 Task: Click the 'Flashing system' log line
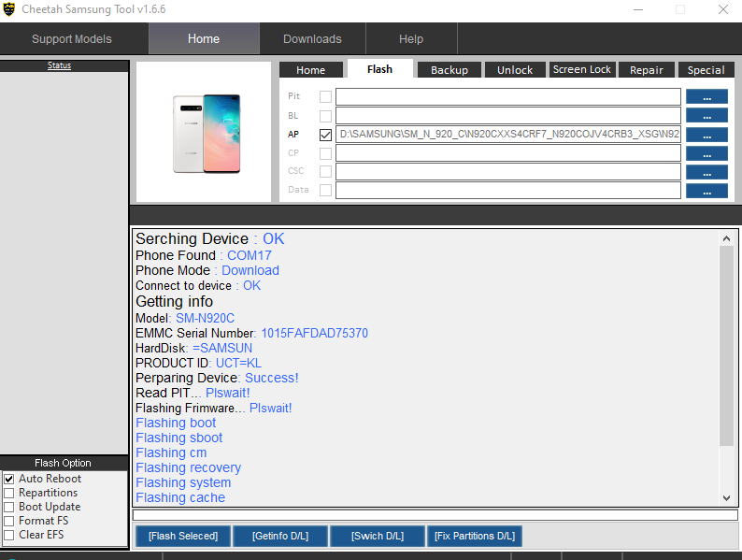click(x=183, y=482)
